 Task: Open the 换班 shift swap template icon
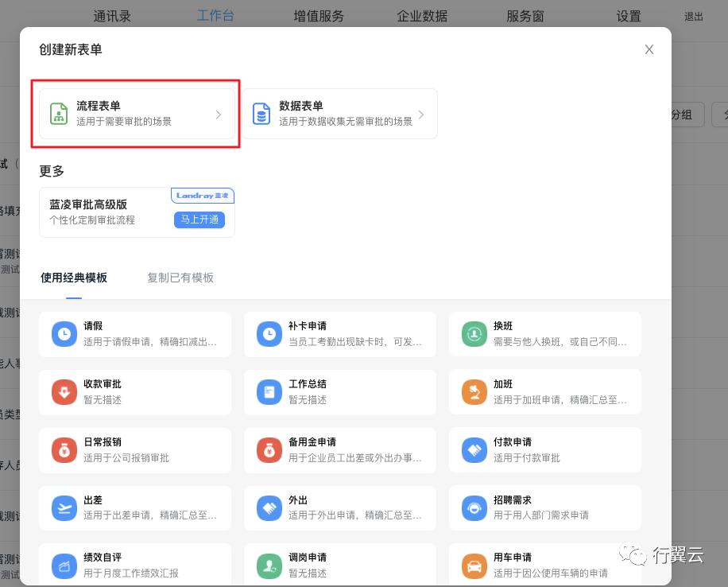474,333
